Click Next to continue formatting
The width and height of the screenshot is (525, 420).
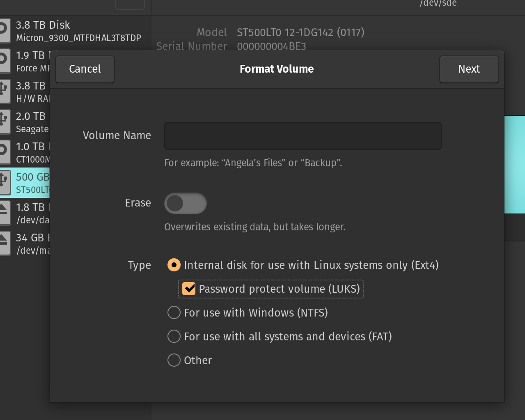(469, 69)
